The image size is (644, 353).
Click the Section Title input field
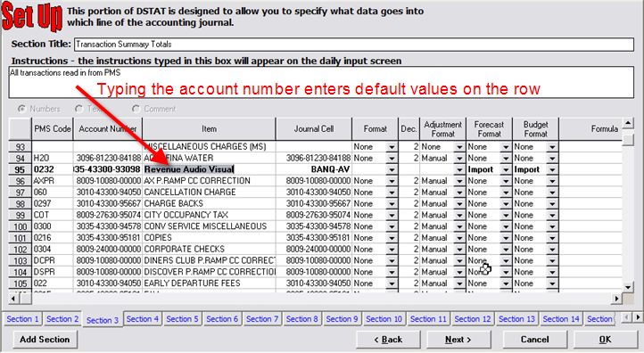(354, 45)
